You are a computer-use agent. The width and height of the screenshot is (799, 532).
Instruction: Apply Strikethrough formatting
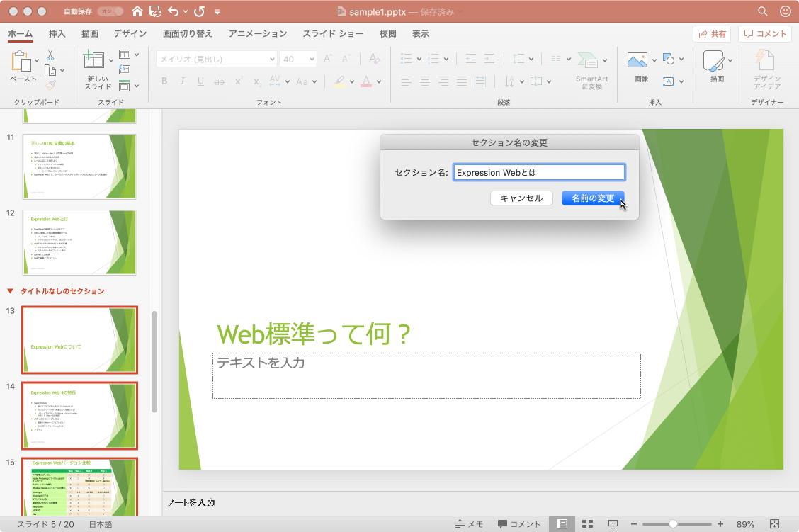click(219, 81)
